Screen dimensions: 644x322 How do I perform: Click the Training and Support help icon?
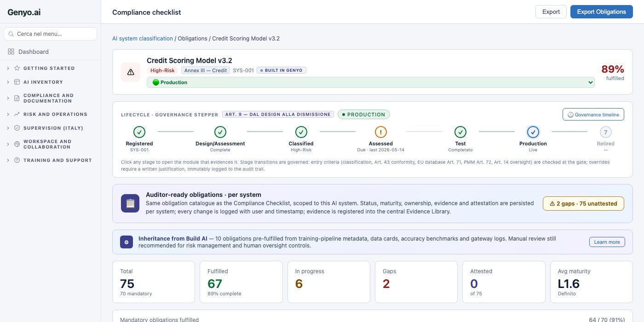click(17, 161)
